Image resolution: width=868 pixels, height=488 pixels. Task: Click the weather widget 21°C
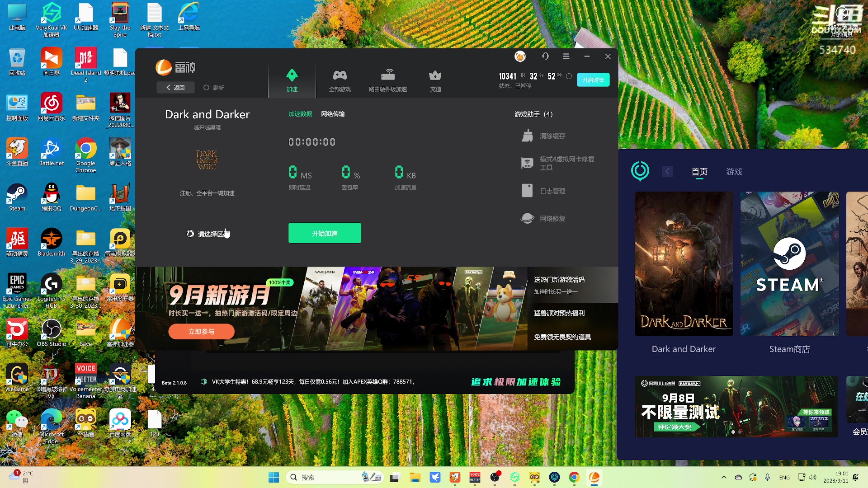coord(22,477)
